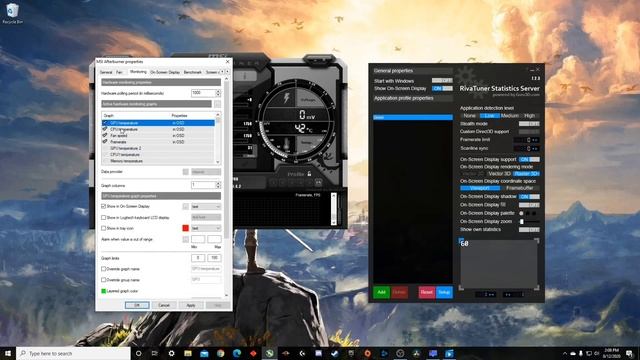Open Settings gear icon on taskbar
The width and height of the screenshot is (640, 360).
tap(171, 353)
